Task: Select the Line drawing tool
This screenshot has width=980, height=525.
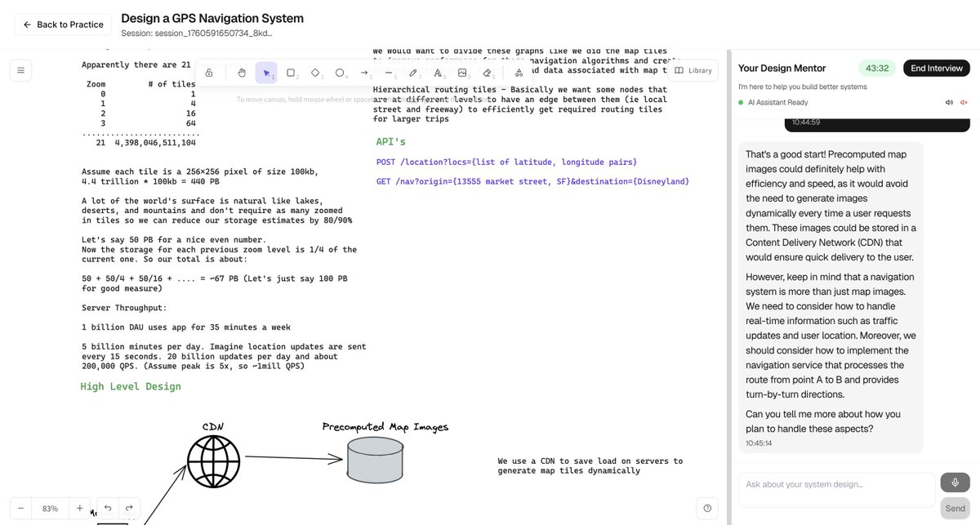Action: 389,73
